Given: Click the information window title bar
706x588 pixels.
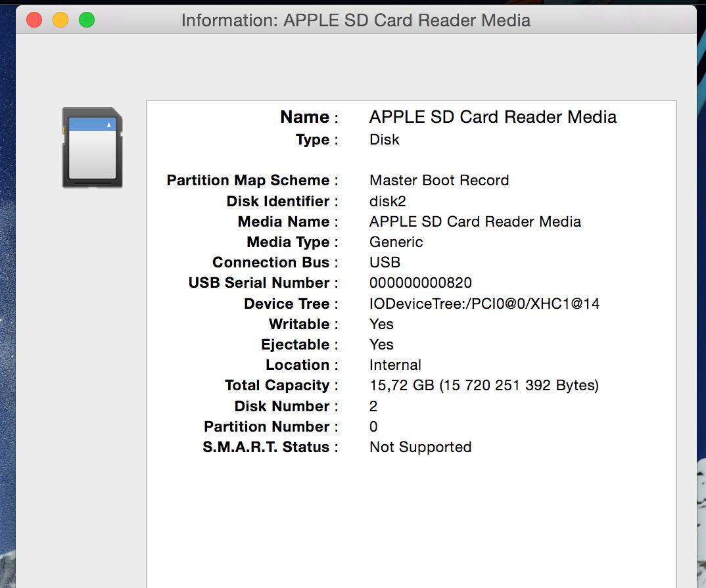Looking at the screenshot, I should coord(356,20).
